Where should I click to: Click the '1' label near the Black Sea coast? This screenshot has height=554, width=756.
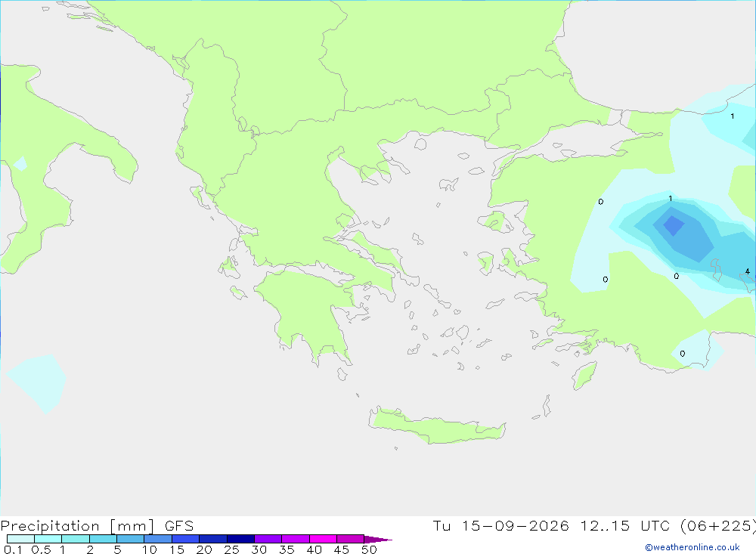click(x=733, y=116)
